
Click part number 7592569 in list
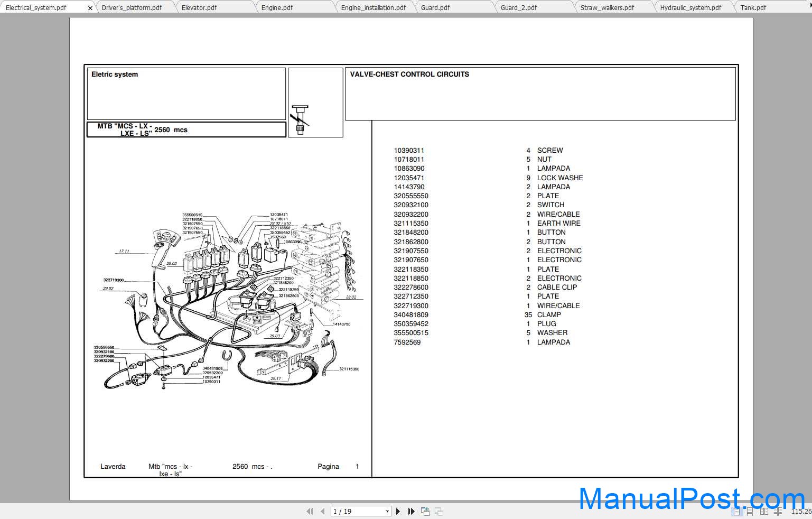click(407, 342)
